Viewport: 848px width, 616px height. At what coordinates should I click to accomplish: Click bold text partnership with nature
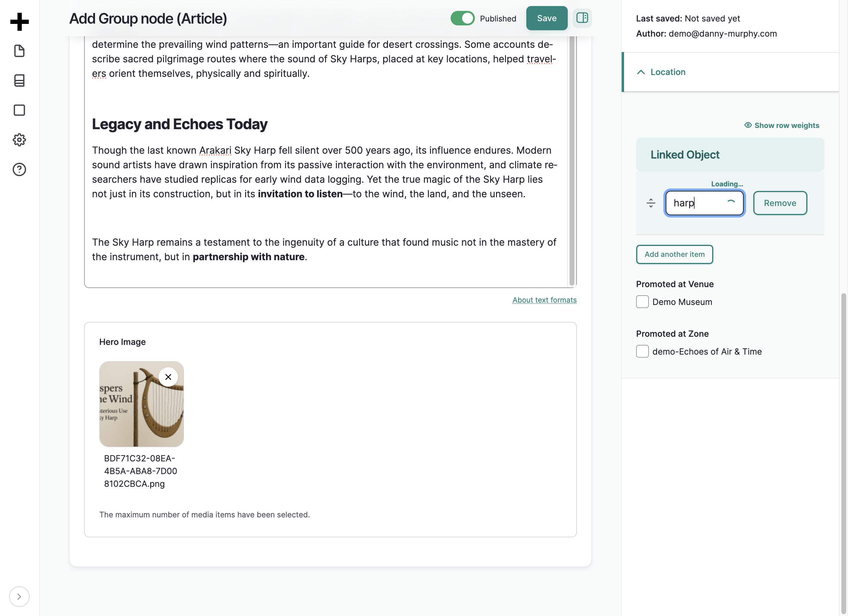point(248,257)
